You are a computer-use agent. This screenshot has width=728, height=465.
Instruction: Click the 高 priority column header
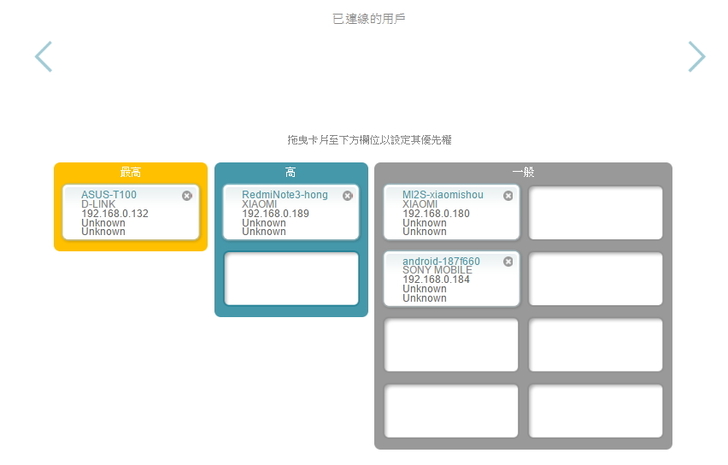(x=291, y=172)
